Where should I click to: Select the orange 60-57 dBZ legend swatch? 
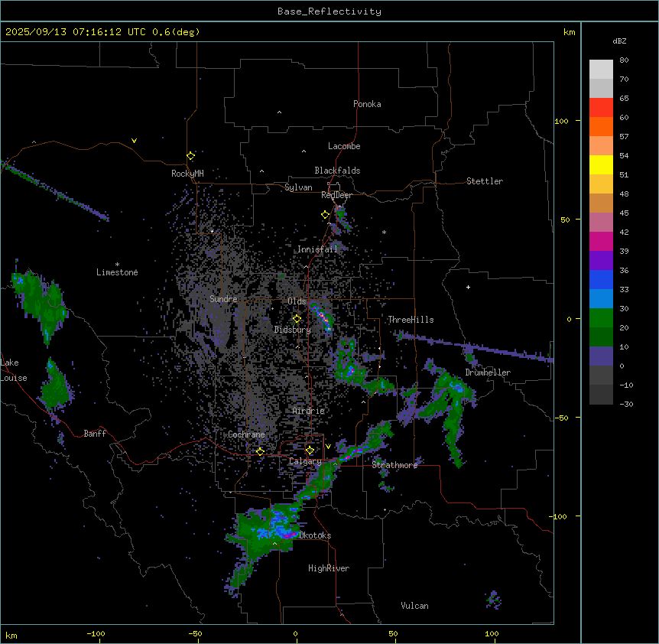[601, 126]
